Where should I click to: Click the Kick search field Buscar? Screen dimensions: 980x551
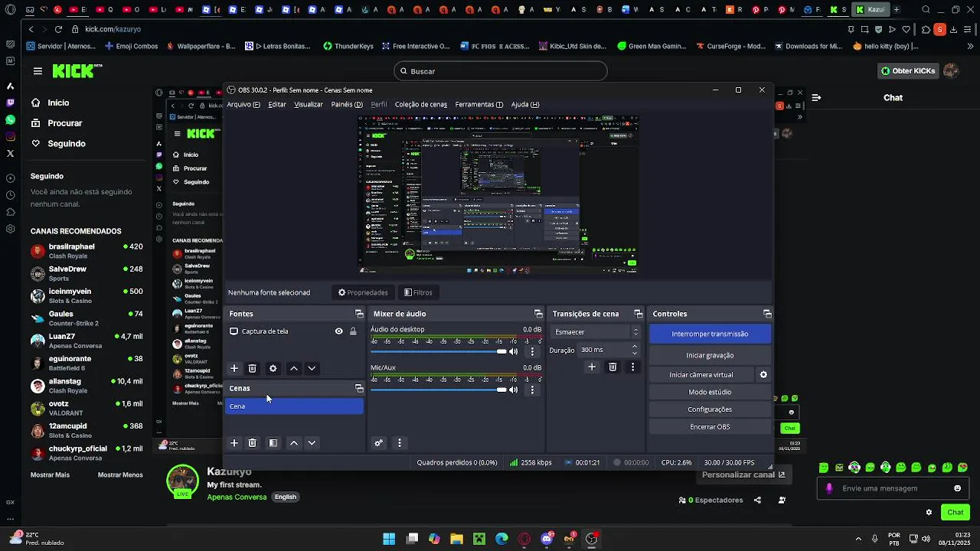pyautogui.click(x=501, y=71)
